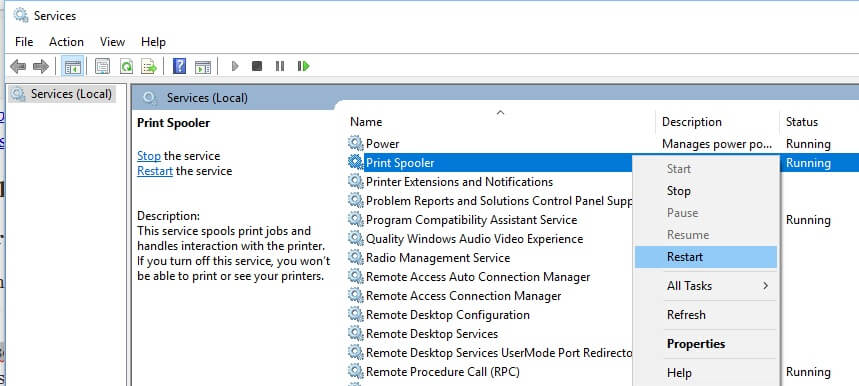Sort by the Name column header
Viewport: 859px width, 386px height.
click(x=366, y=122)
